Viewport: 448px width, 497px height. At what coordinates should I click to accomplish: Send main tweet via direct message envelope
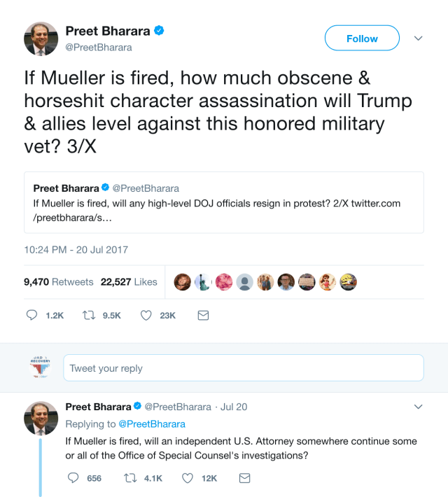point(203,316)
